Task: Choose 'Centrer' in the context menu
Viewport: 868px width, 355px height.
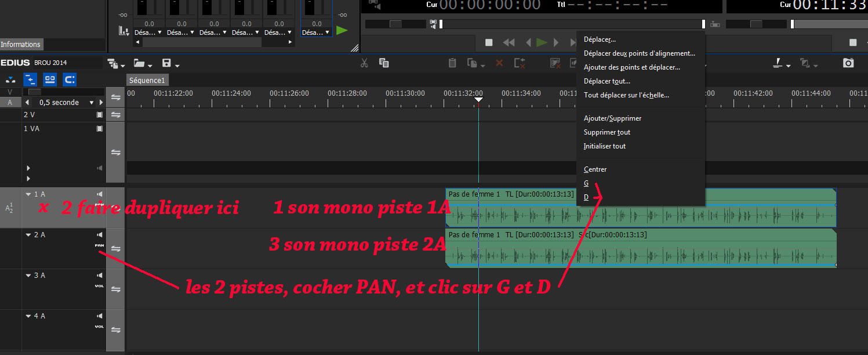Action: tap(595, 169)
